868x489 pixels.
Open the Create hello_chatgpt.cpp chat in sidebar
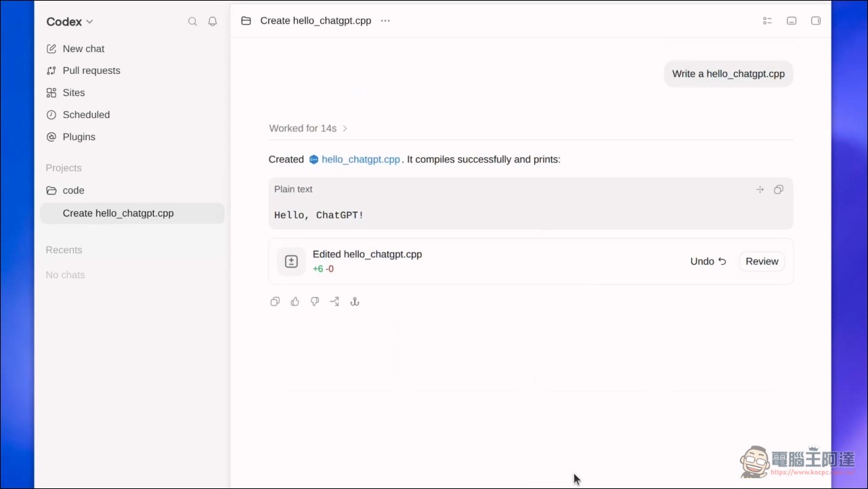tap(132, 213)
